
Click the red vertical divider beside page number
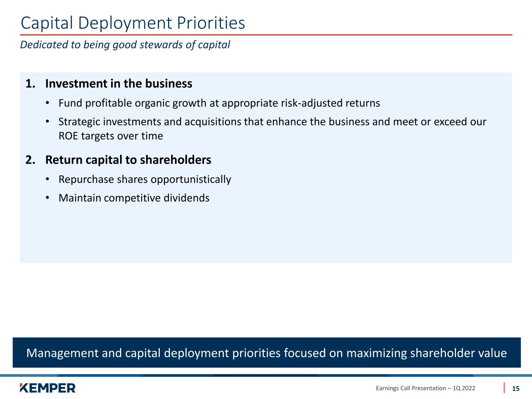(x=504, y=388)
